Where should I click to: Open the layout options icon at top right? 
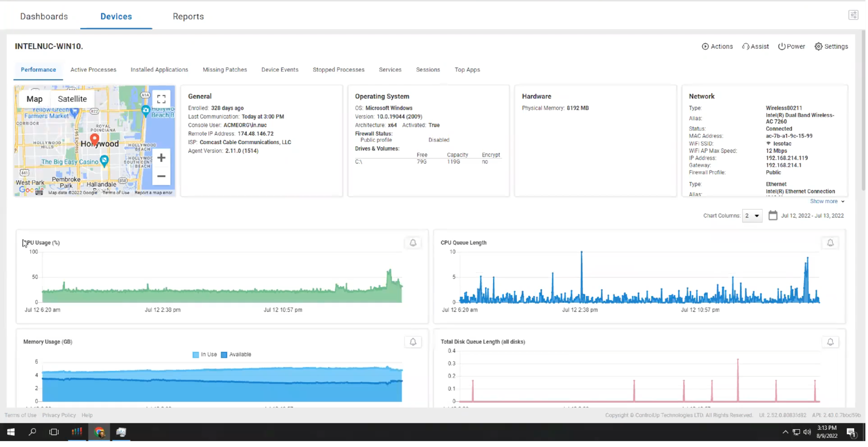(854, 15)
